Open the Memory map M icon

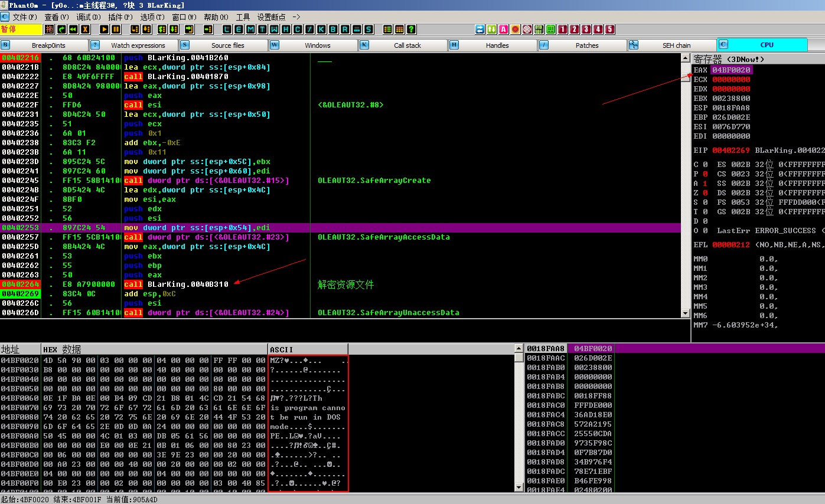250,30
